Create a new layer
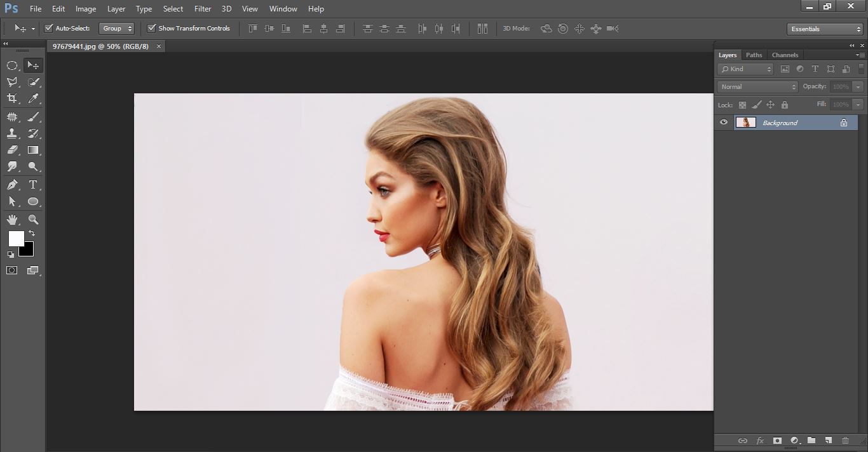 tap(827, 440)
